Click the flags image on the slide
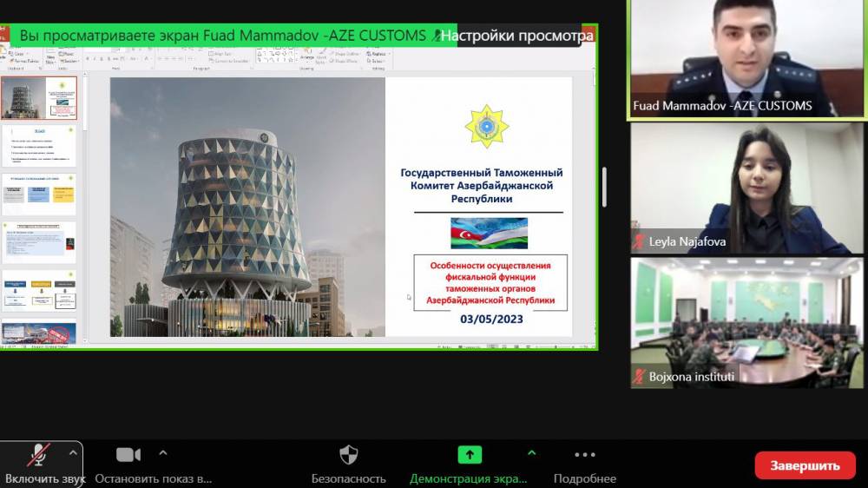868x488 pixels. coord(489,233)
